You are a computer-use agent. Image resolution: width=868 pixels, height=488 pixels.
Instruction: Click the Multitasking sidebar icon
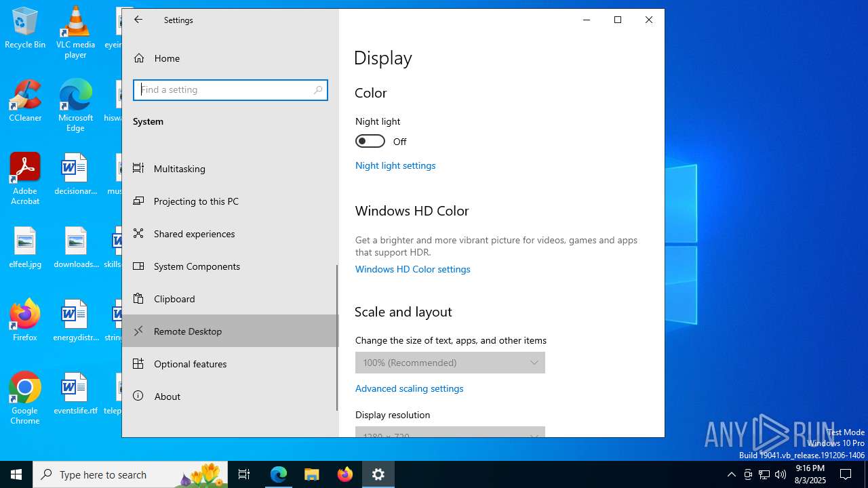click(x=138, y=168)
